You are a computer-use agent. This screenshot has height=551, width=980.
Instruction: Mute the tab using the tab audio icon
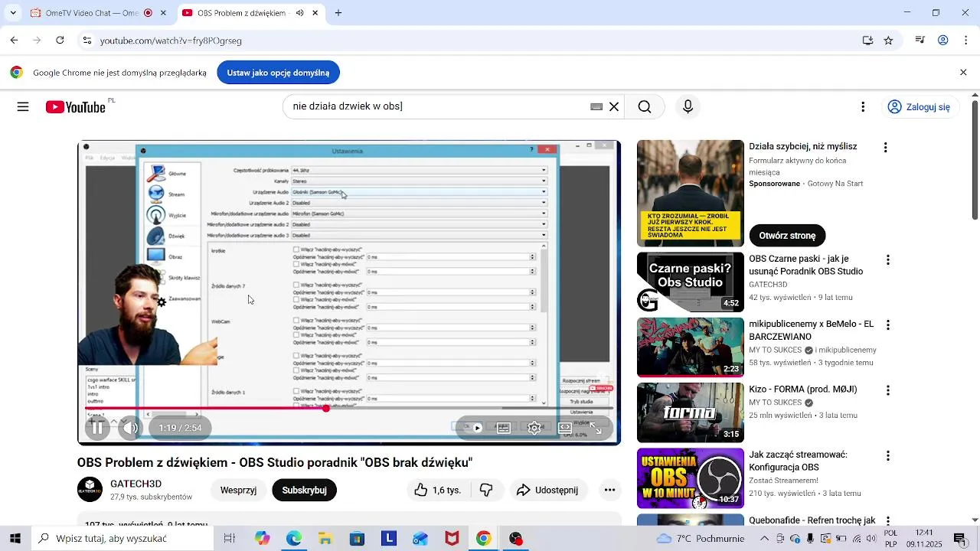coord(299,13)
